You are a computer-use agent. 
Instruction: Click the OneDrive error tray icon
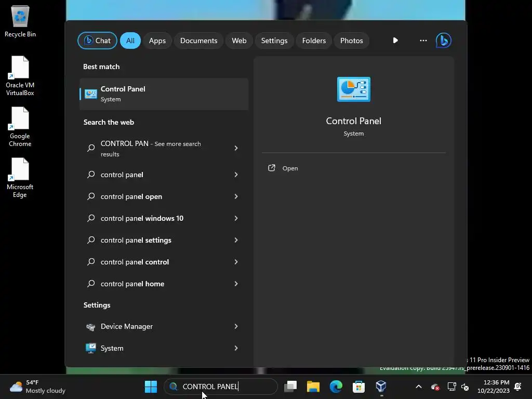[435, 387]
